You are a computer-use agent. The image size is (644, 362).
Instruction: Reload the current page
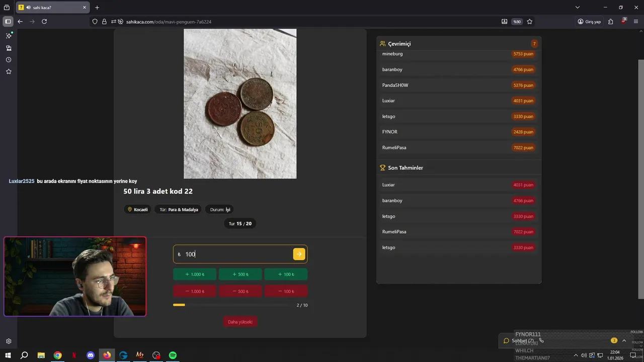(x=44, y=22)
